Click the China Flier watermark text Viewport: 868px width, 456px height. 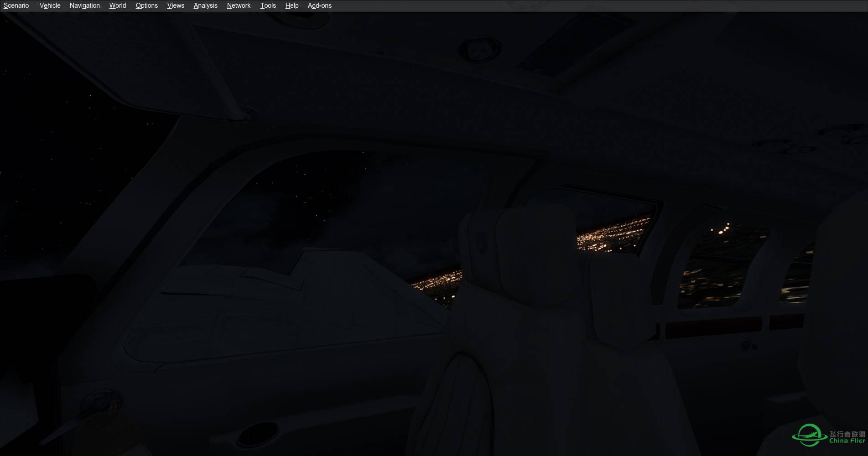point(847,437)
